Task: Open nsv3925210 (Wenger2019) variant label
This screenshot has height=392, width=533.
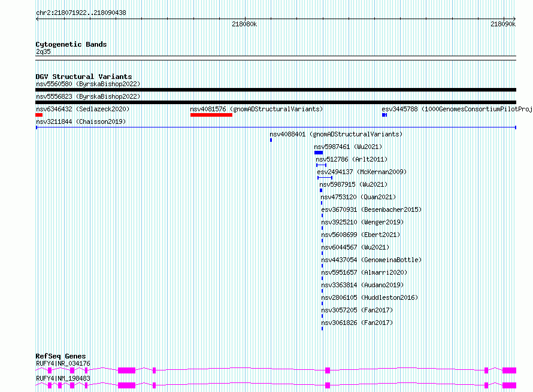Action: click(x=362, y=222)
